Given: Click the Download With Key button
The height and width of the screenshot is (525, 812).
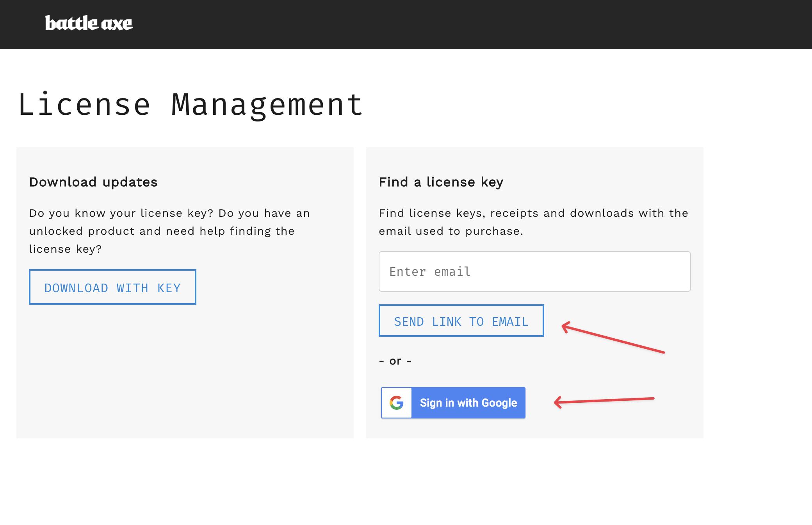Looking at the screenshot, I should [x=112, y=287].
